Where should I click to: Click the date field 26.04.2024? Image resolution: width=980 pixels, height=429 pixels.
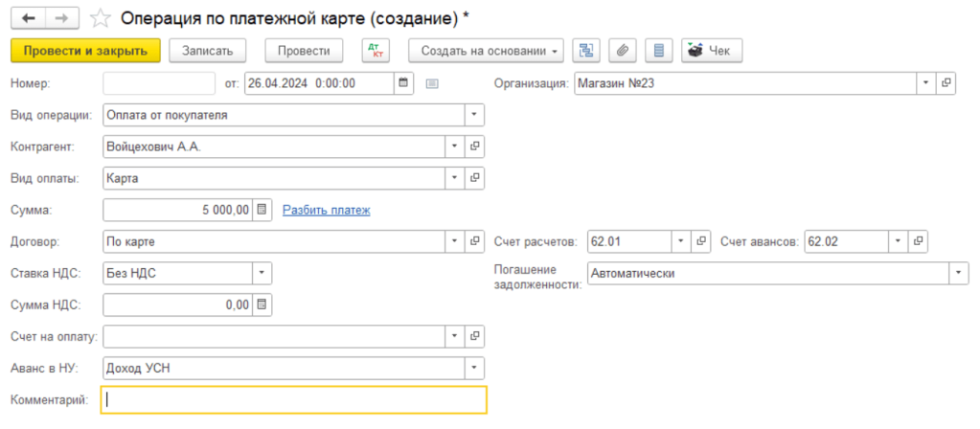click(319, 83)
